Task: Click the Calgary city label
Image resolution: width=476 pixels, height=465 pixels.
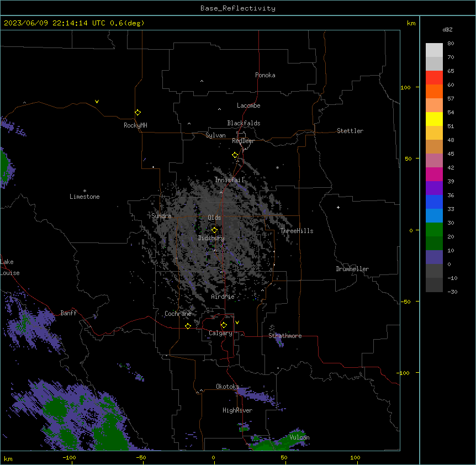Action: 220,333
